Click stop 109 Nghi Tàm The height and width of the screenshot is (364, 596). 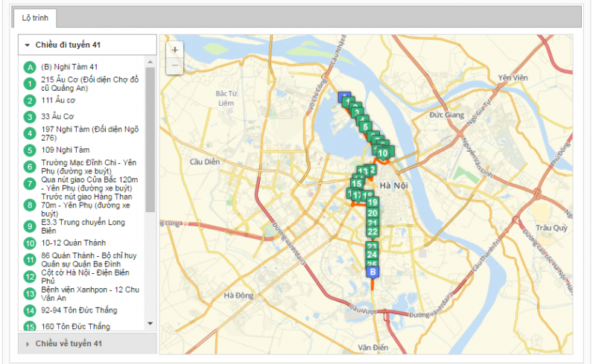(65, 150)
